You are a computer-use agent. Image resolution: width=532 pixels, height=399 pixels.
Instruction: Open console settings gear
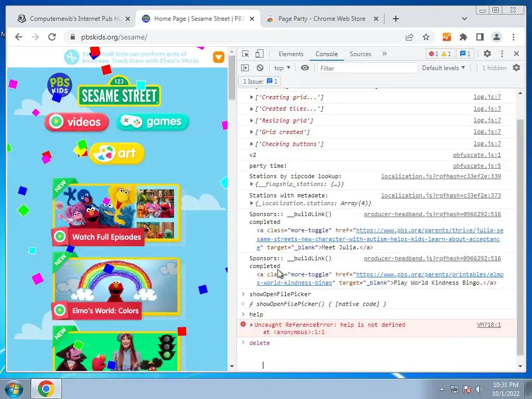tap(516, 68)
